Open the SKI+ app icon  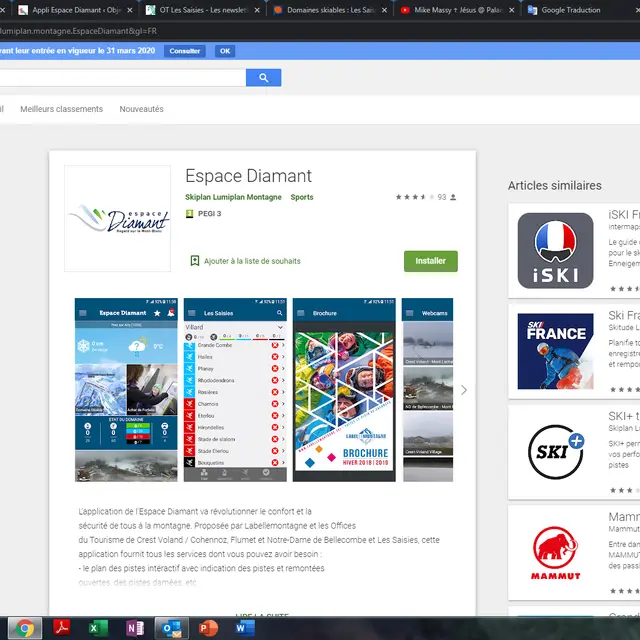(555, 452)
